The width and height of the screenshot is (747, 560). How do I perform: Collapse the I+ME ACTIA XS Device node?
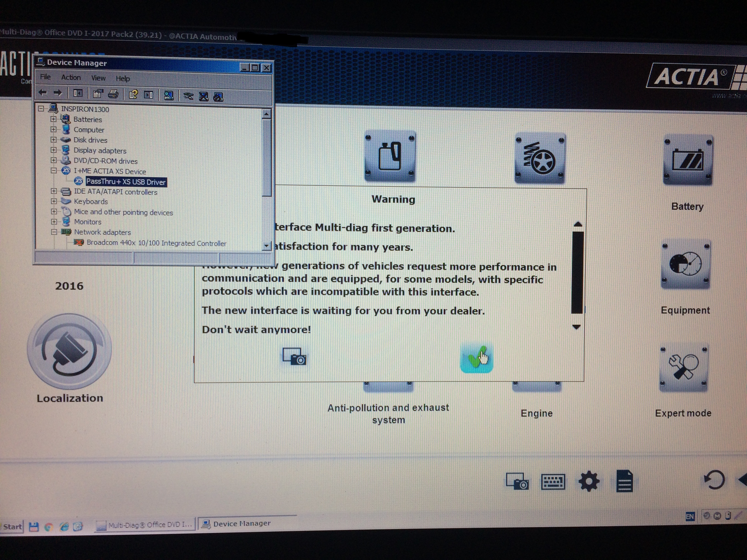pos(54,170)
